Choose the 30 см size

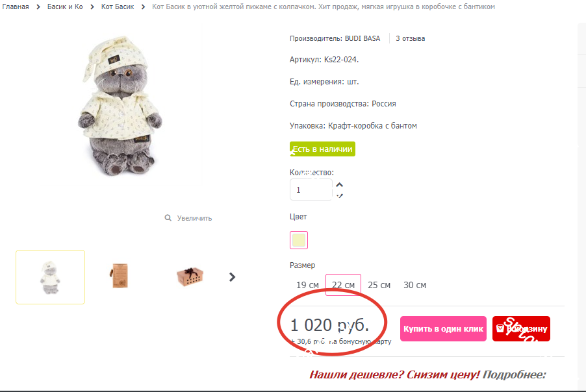(x=414, y=285)
